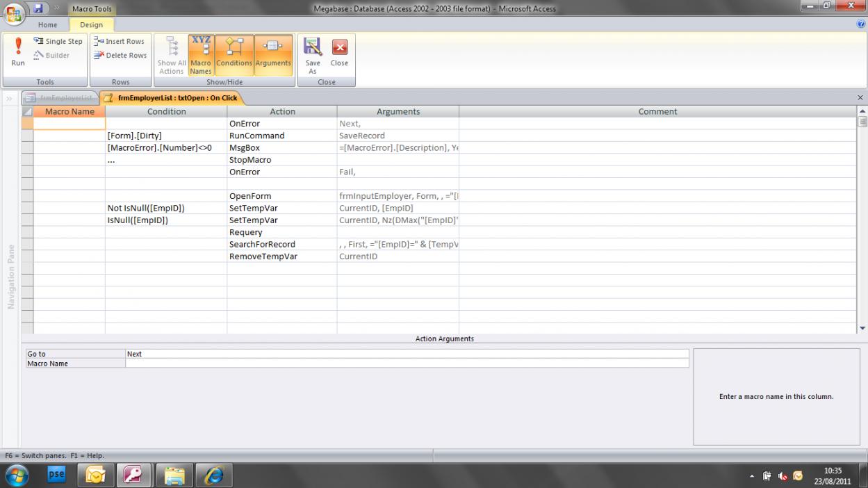Viewport: 868px width, 488px height.
Task: Select the RunCommand action cell
Action: 282,136
